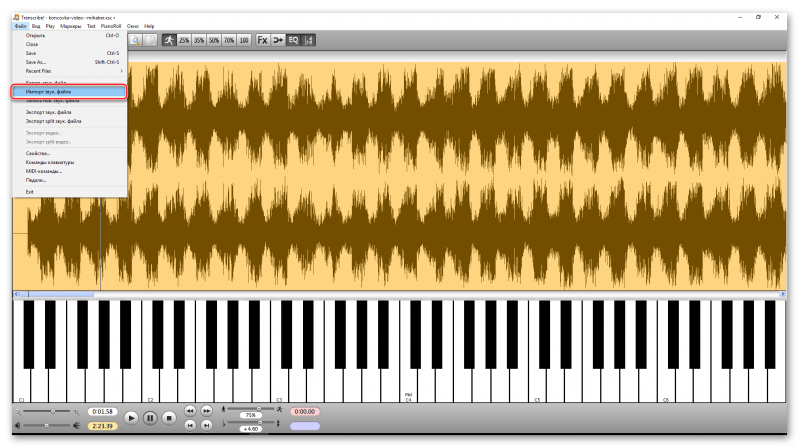Screen dimensions: 800x448
Task: Select Импорт звук. файла menu entry
Action: coord(70,92)
